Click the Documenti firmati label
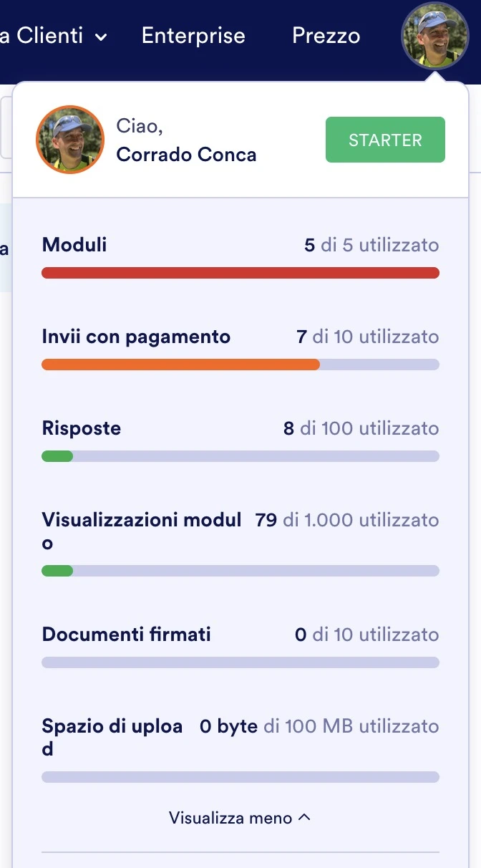Image resolution: width=481 pixels, height=868 pixels. pyautogui.click(x=126, y=634)
